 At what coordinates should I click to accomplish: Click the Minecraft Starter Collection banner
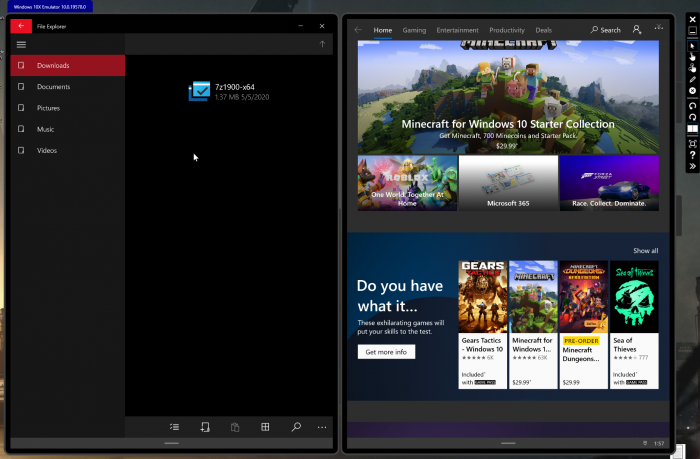point(508,97)
